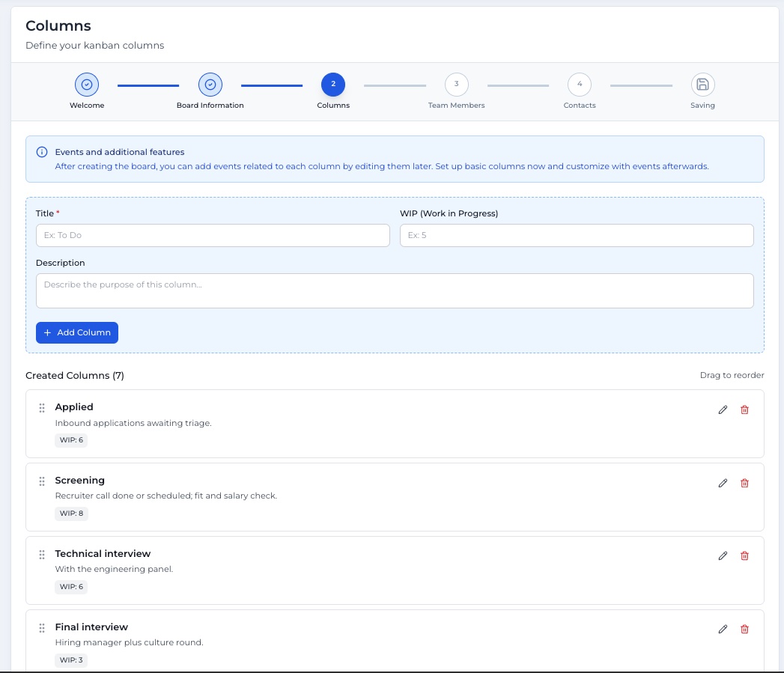Select the Contacts step label
The width and height of the screenshot is (784, 673).
[580, 106]
